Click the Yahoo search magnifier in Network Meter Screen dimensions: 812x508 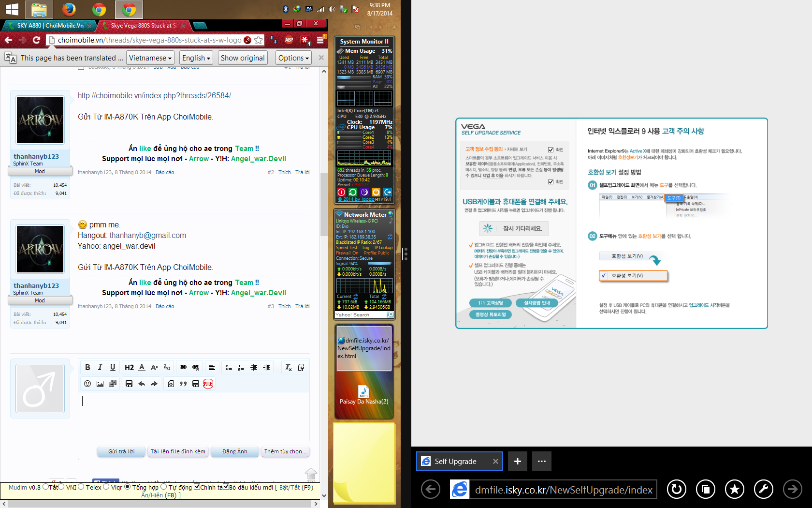390,315
